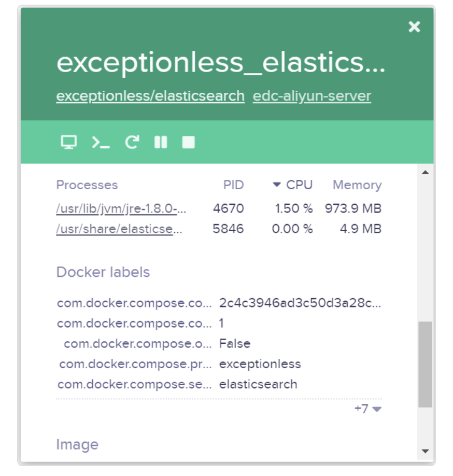Click the vertical scrollbar thumb
The height and width of the screenshot is (476, 453).
(426, 365)
